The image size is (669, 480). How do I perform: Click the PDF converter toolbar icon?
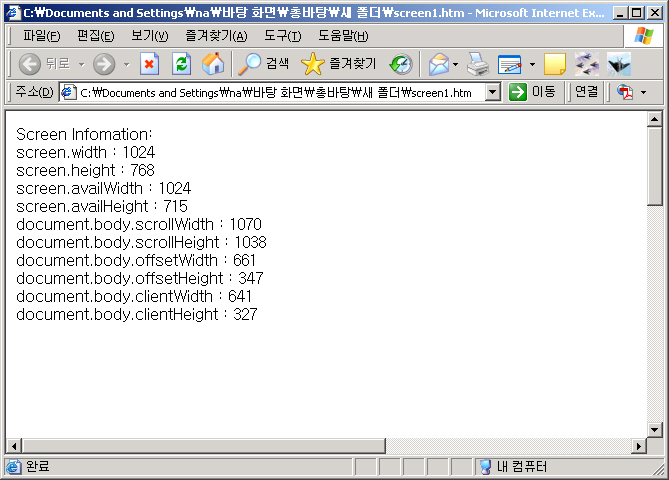pyautogui.click(x=625, y=92)
